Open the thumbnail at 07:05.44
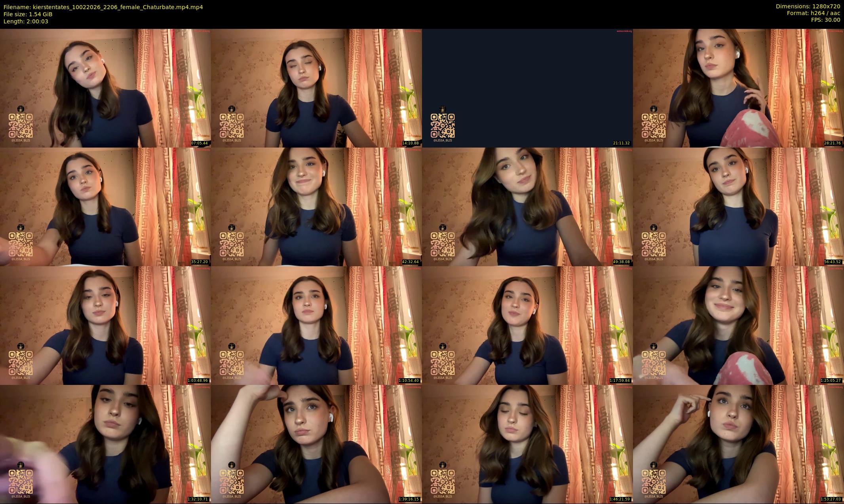 (x=105, y=88)
